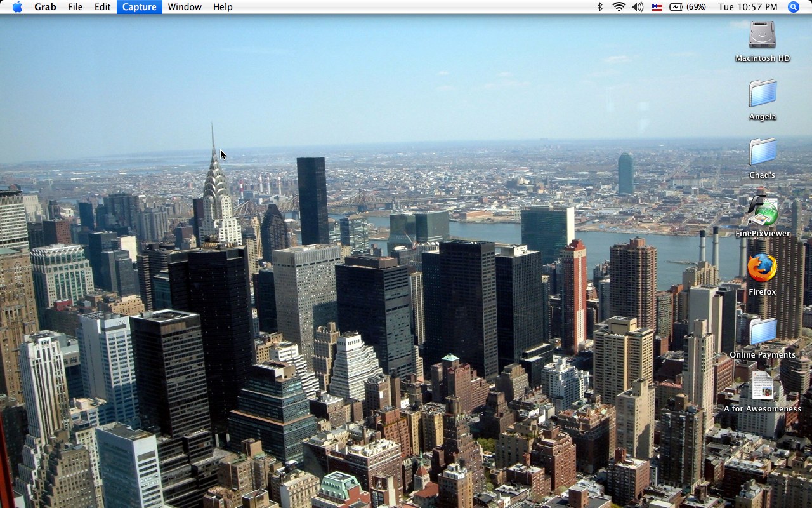The image size is (812, 508).
Task: Select the Online Payments folder icon
Action: [763, 331]
